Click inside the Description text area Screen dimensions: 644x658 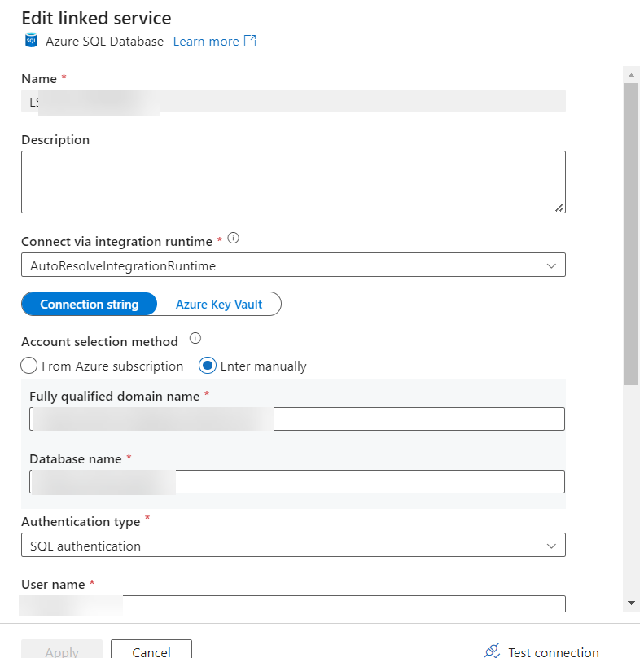[x=293, y=179]
